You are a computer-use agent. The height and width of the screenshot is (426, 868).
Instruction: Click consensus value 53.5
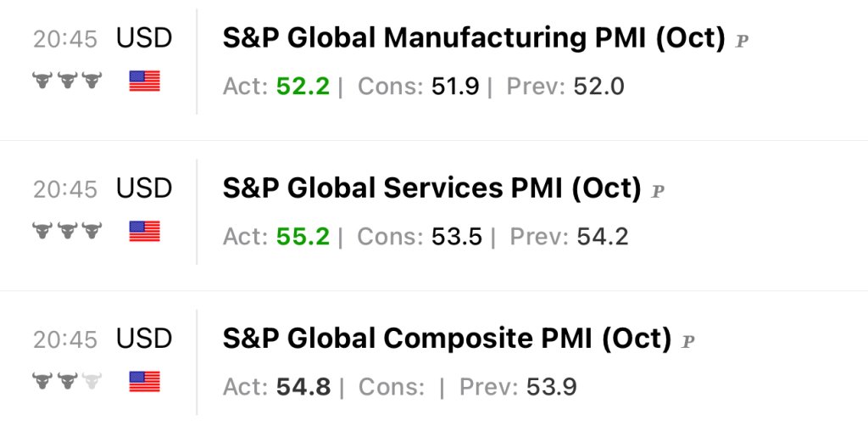point(457,237)
